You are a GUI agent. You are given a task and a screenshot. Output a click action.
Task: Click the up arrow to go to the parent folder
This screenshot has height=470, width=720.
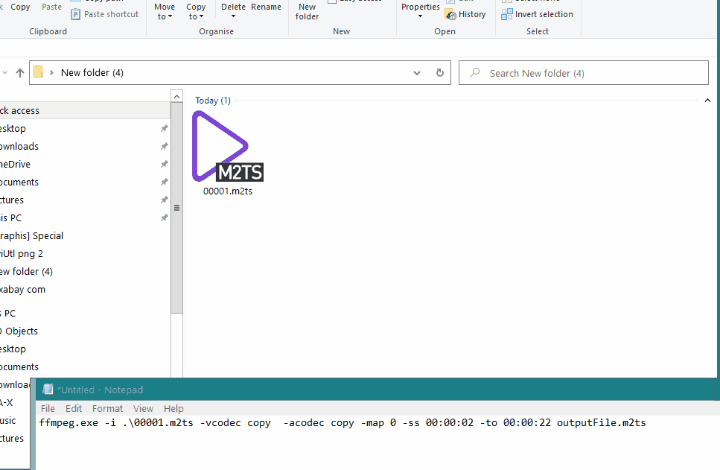point(20,73)
